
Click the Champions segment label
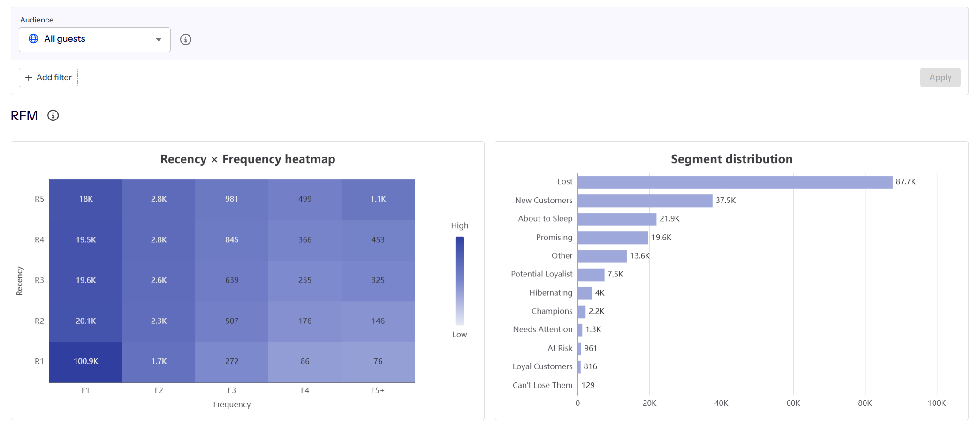click(552, 311)
